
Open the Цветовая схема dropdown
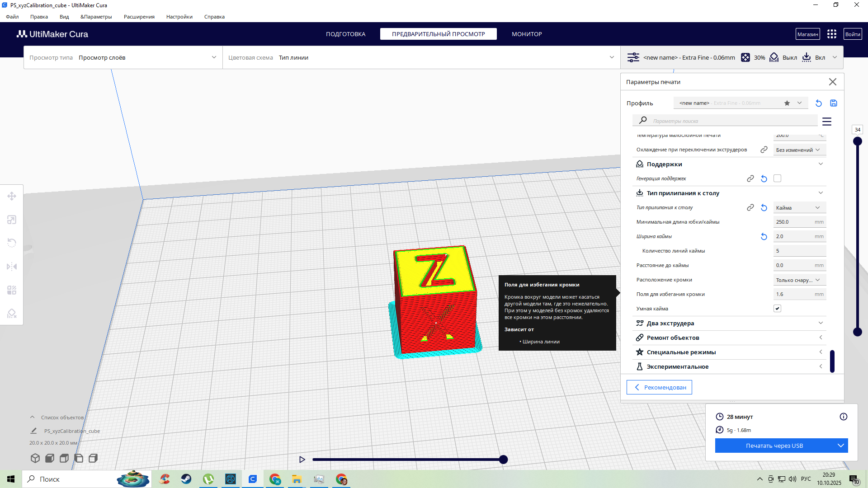tap(420, 57)
